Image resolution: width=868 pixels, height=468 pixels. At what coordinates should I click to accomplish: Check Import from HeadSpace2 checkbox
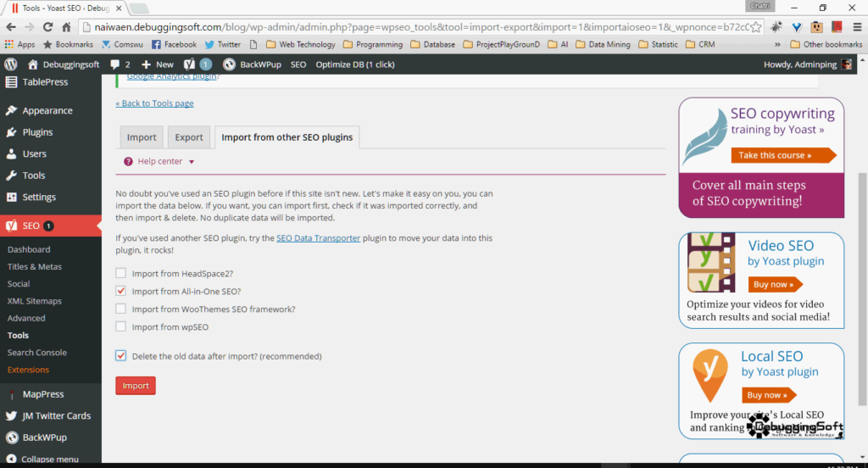coord(120,273)
